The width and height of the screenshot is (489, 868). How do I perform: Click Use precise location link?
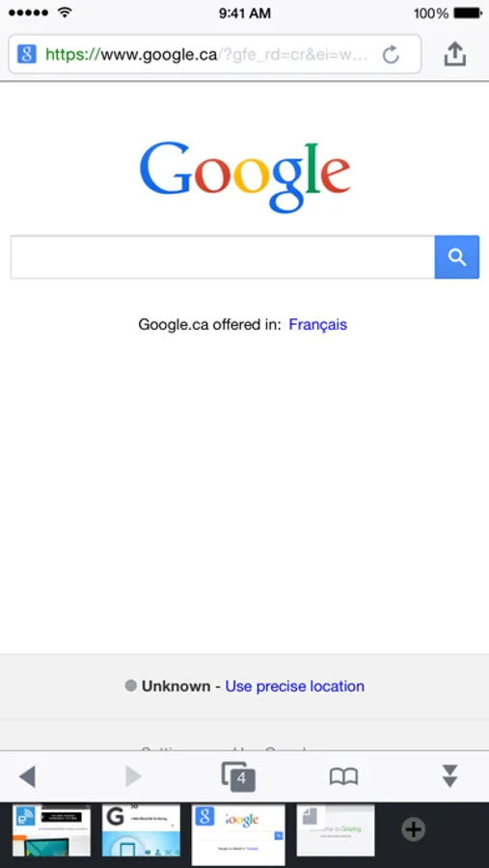[294, 687]
